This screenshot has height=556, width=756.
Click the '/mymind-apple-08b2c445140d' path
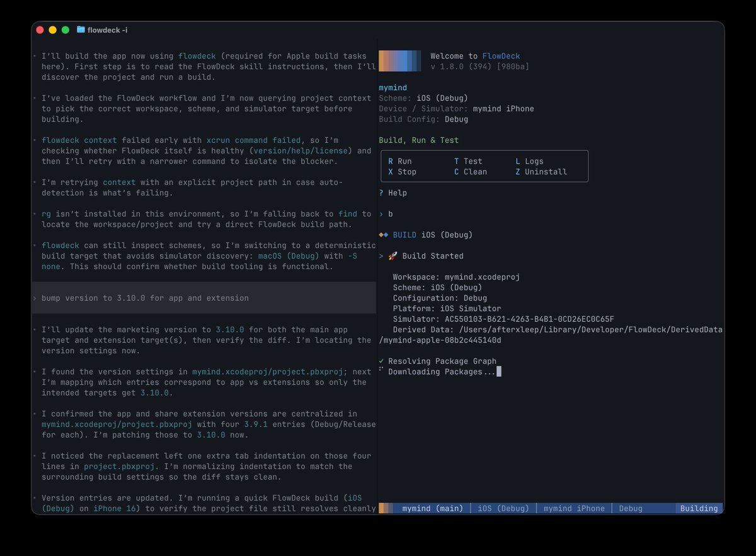[440, 340]
